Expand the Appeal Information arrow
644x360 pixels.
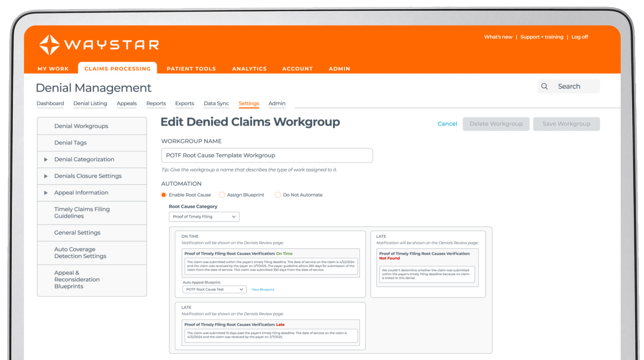[x=46, y=193]
